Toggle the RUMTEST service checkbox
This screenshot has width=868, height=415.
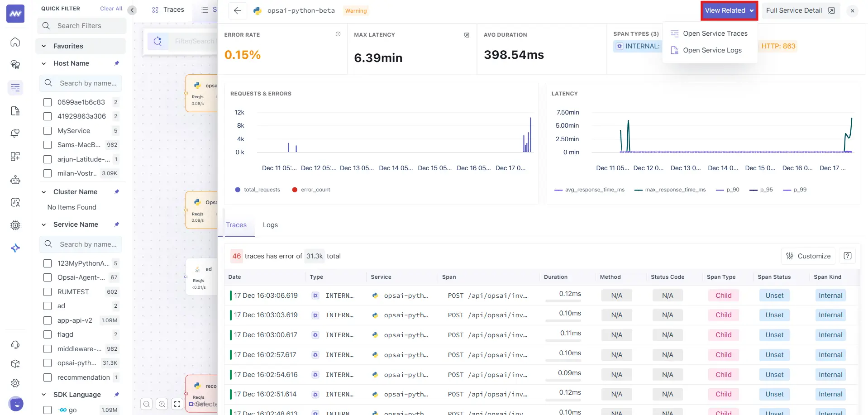coord(48,292)
